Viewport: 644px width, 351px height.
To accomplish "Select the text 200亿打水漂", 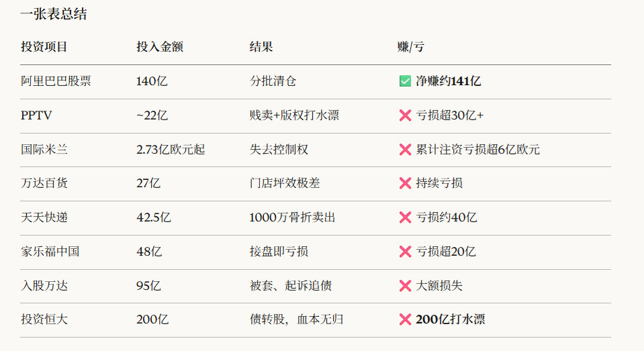I will (451, 319).
